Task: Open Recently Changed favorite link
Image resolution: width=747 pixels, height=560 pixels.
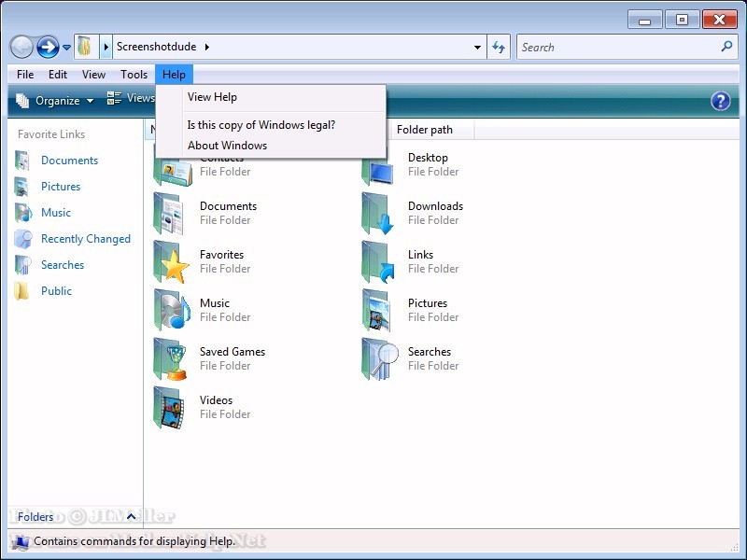Action: (x=86, y=239)
